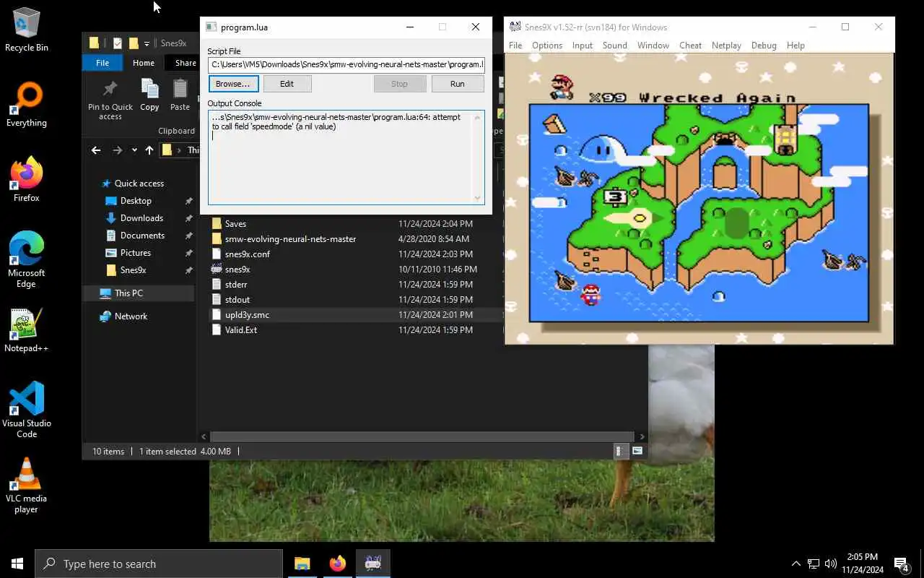Image resolution: width=924 pixels, height=578 pixels.
Task: Switch Explorer to large icons view
Action: click(637, 451)
